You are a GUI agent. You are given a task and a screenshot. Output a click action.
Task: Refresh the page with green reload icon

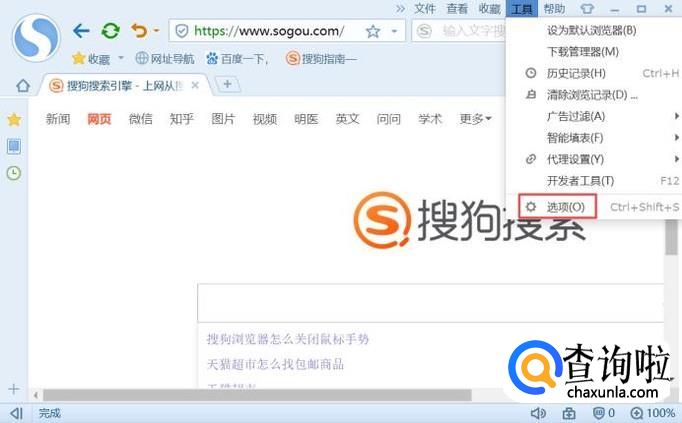coord(110,31)
